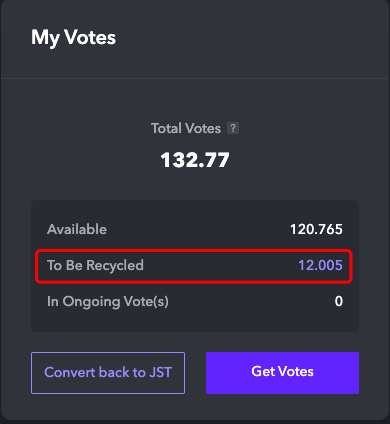The width and height of the screenshot is (390, 424).
Task: Click the 120.765 available votes value
Action: pyautogui.click(x=316, y=229)
